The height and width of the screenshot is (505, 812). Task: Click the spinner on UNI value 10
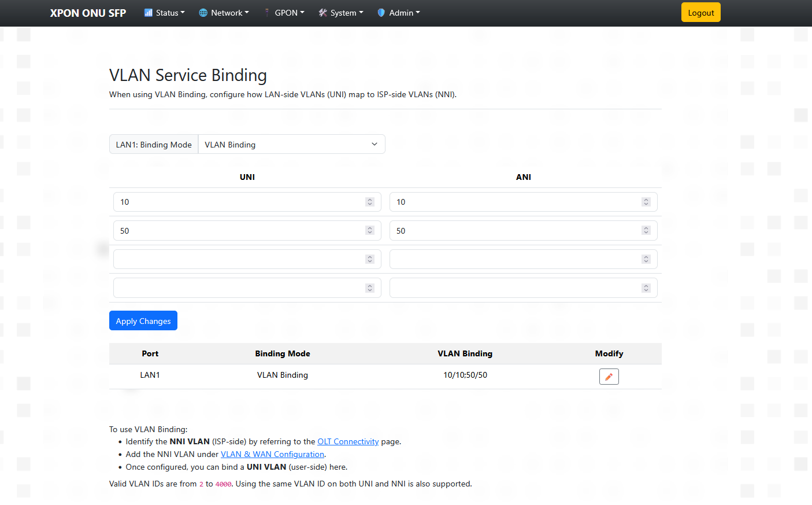point(370,202)
